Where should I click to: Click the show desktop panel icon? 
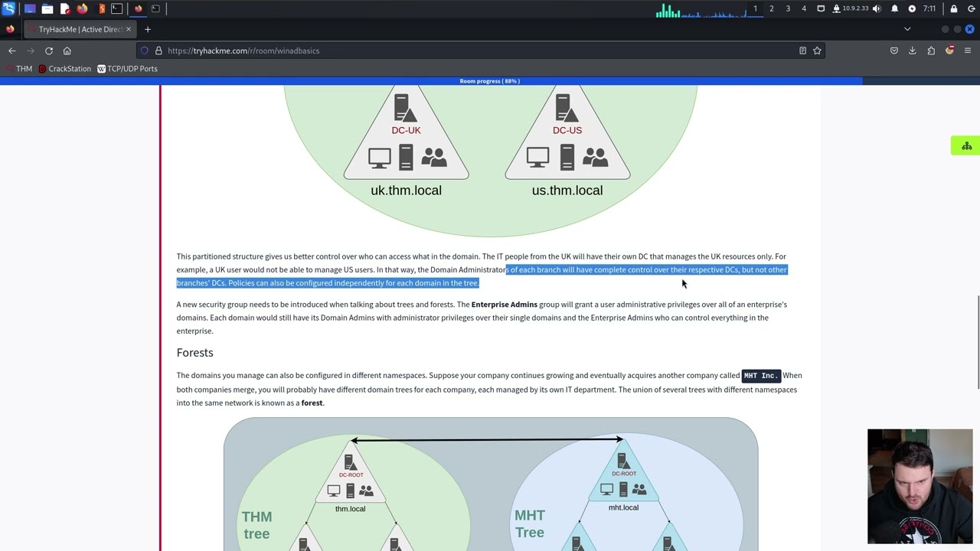[30, 8]
